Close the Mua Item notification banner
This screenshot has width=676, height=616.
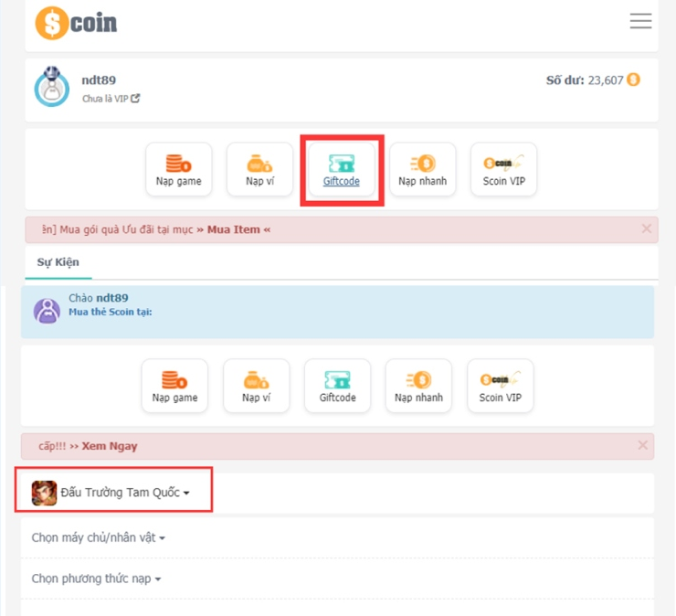pos(646,228)
